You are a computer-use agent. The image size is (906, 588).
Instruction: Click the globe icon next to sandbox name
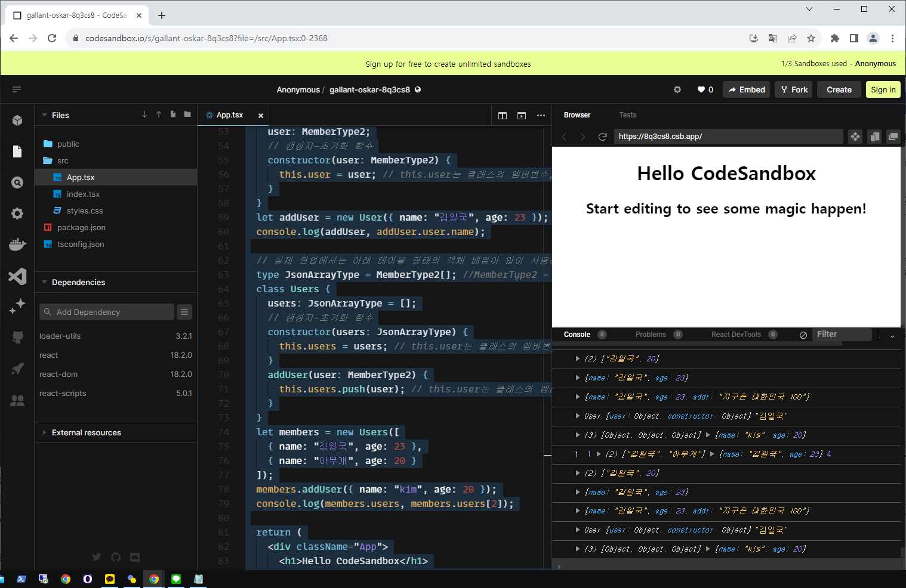(x=418, y=89)
